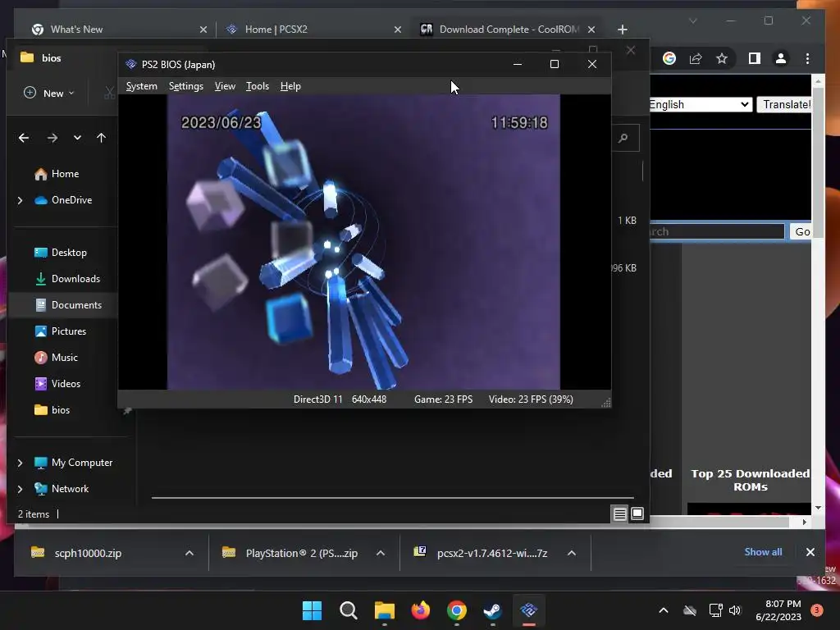The image size is (840, 630).
Task: Launch Firefox from taskbar
Action: coord(421,610)
